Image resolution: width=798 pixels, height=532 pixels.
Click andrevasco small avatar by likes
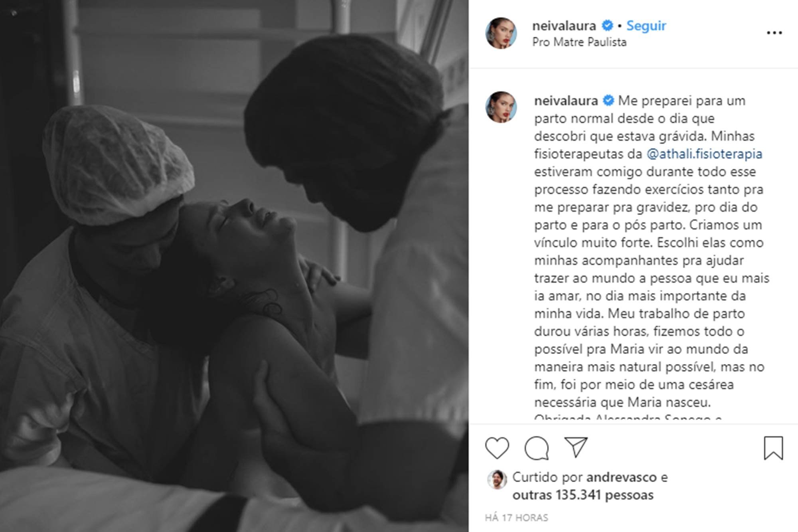(497, 480)
